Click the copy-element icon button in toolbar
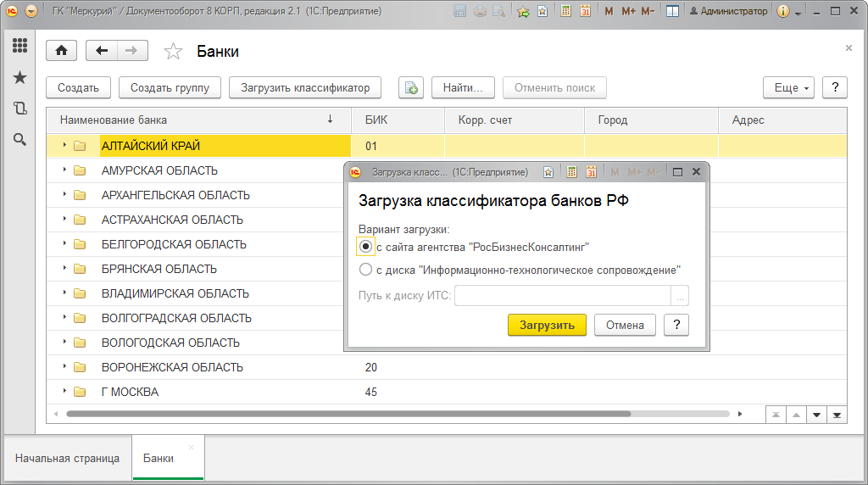The image size is (868, 485). pos(411,87)
